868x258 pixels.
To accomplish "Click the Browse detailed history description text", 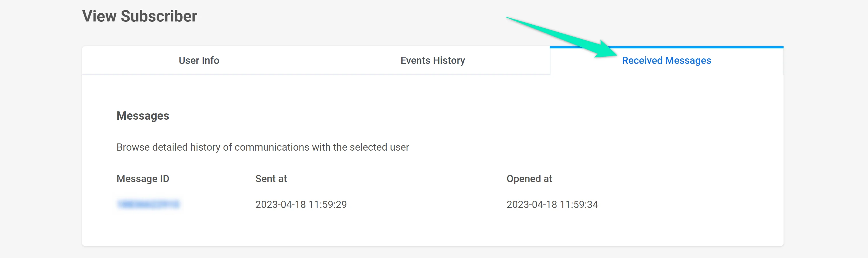I will coord(263,147).
